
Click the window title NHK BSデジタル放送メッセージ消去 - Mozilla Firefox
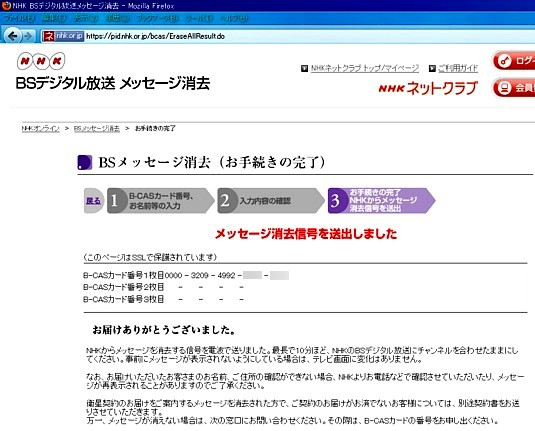pos(93,6)
